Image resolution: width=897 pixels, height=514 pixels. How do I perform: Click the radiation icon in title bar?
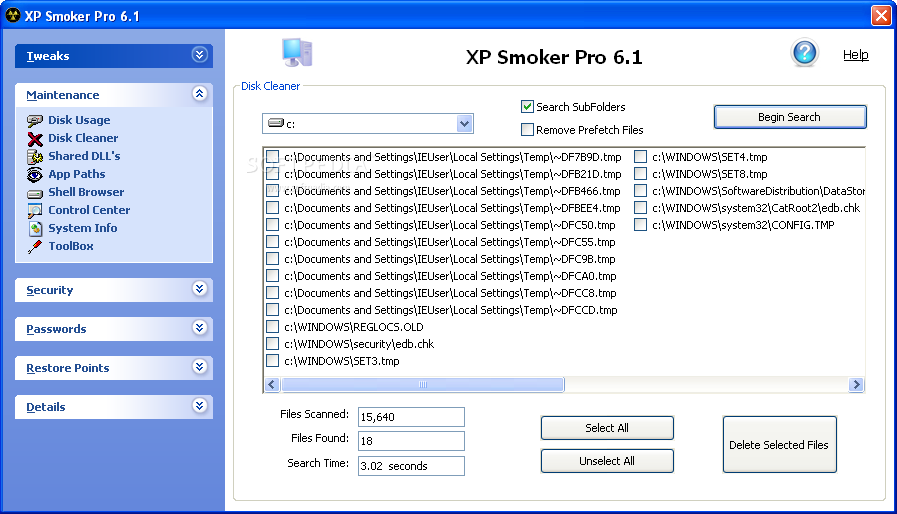(13, 15)
